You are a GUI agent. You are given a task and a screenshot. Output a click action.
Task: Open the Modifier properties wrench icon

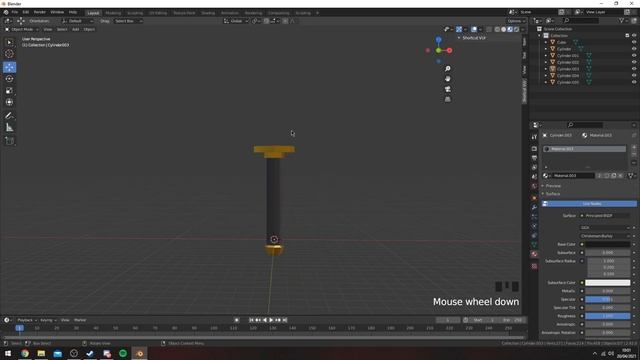click(534, 207)
